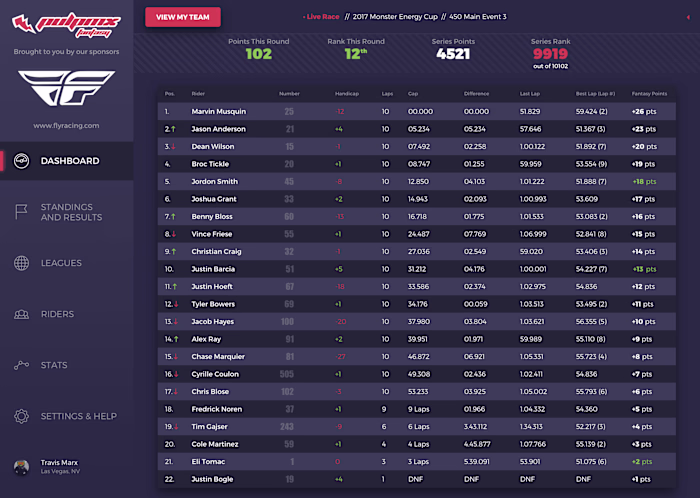Click 2017 Monster Energy Cup breadcrumb

coord(395,17)
